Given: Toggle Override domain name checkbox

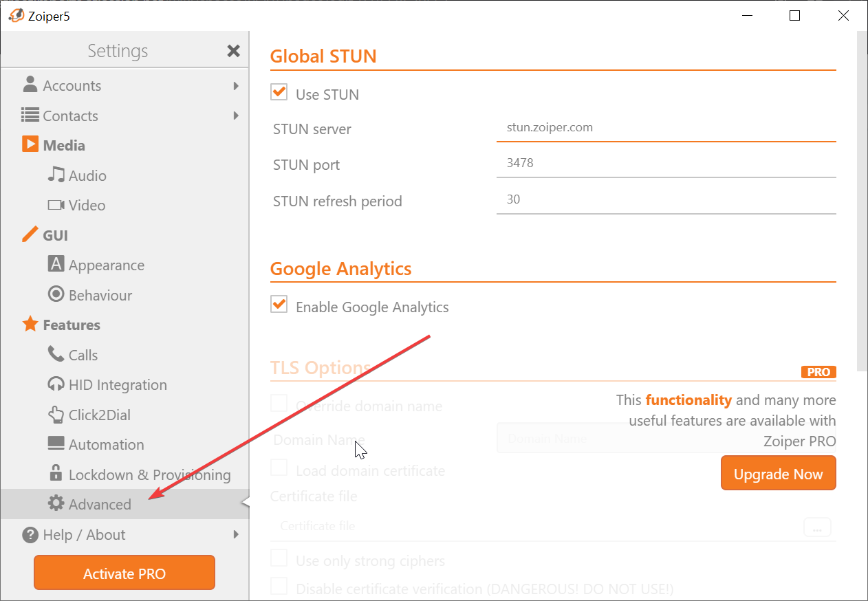Looking at the screenshot, I should 279,403.
